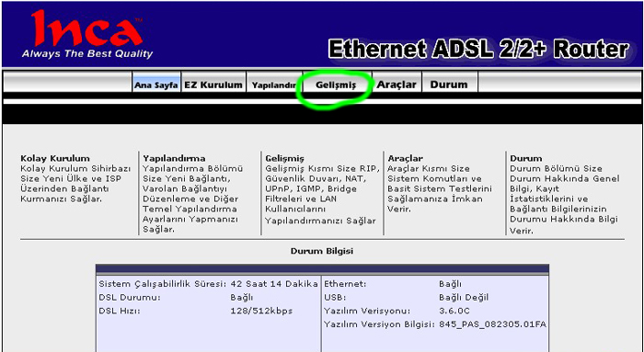Screen dimensions: 644x352
Task: Click the 'Ethernet ADSL 2/2+ Router' banner title
Action: 479,50
